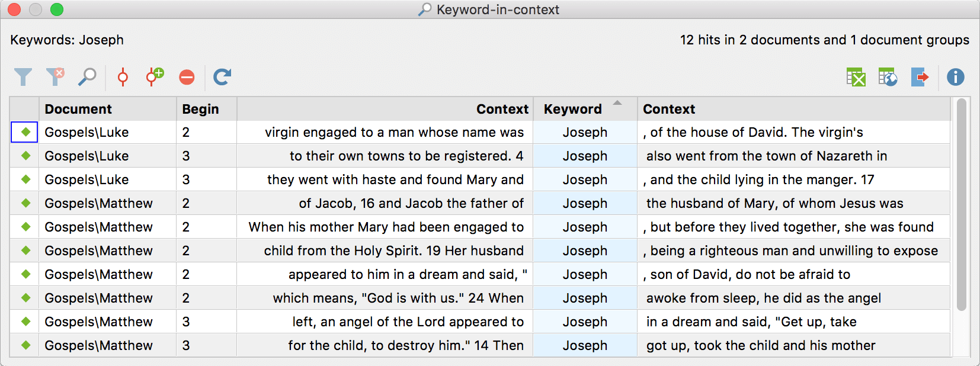Click the diamond icon in the 'God is with us' row
Screen dimensions: 980x366
(x=25, y=298)
